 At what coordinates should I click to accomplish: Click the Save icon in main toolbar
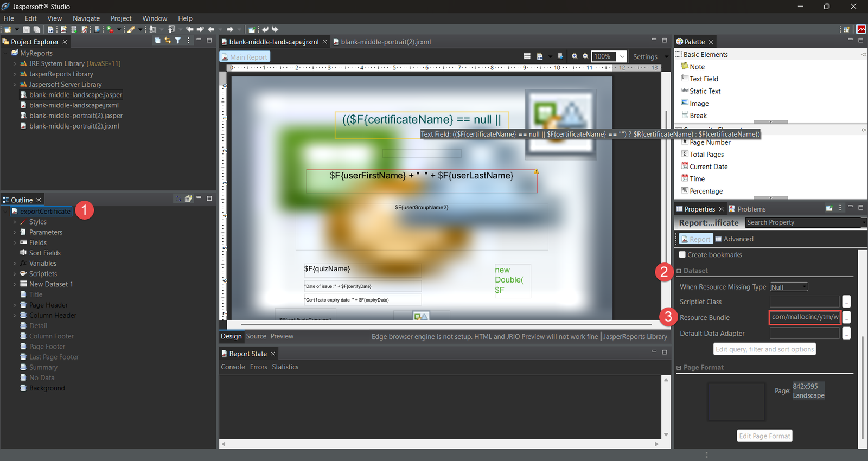26,29
